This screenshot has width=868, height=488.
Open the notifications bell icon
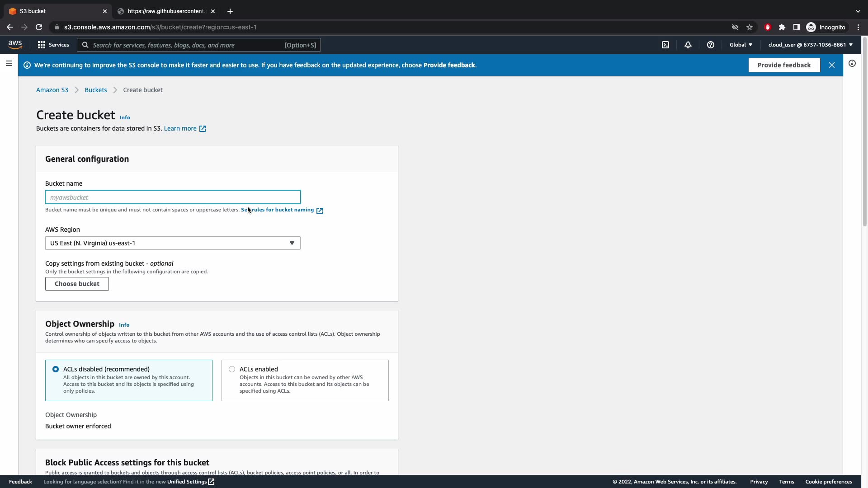coord(688,45)
